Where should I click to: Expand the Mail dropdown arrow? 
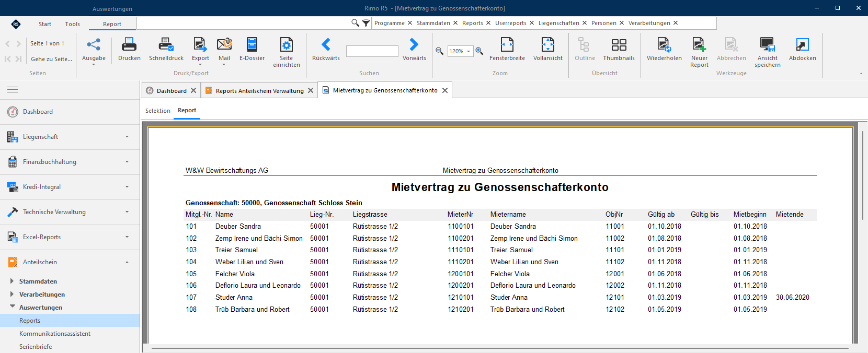point(224,65)
